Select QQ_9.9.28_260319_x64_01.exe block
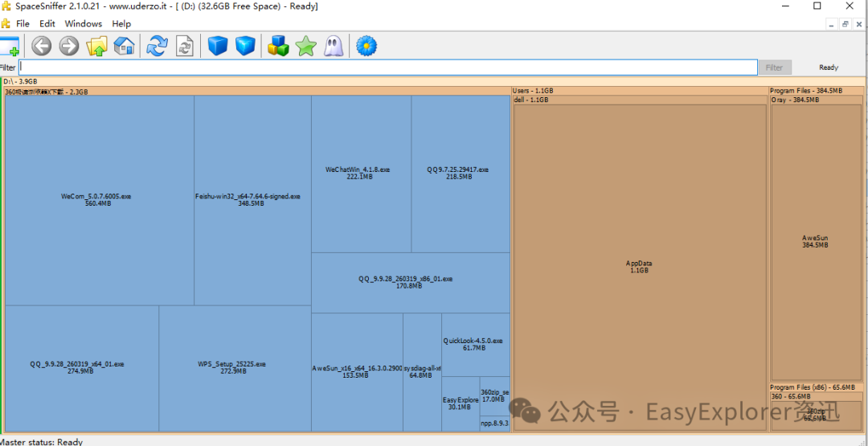 click(82, 368)
